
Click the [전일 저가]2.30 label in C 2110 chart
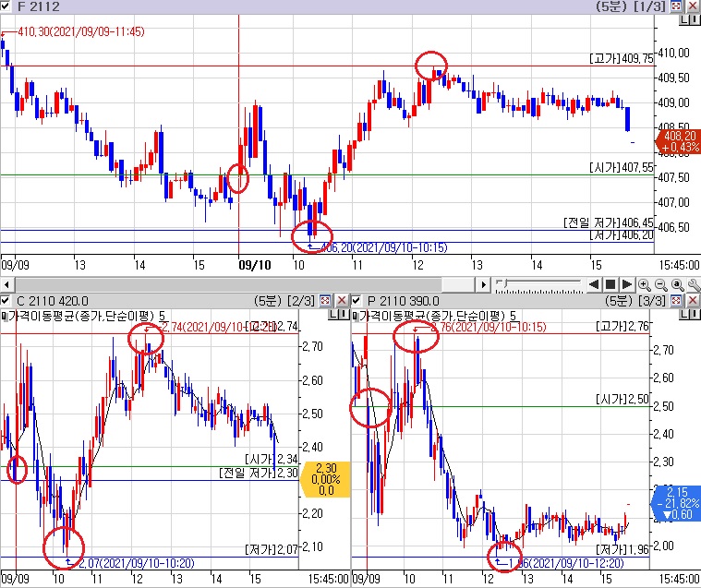point(258,473)
